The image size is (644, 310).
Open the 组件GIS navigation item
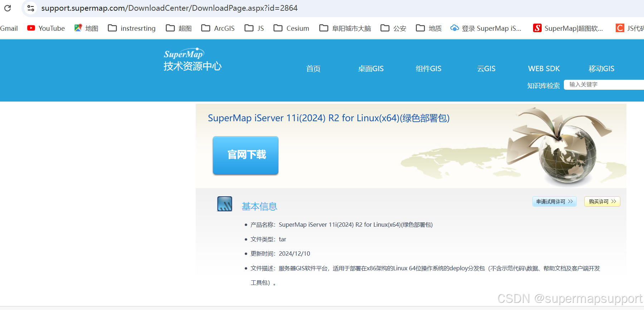pyautogui.click(x=429, y=69)
